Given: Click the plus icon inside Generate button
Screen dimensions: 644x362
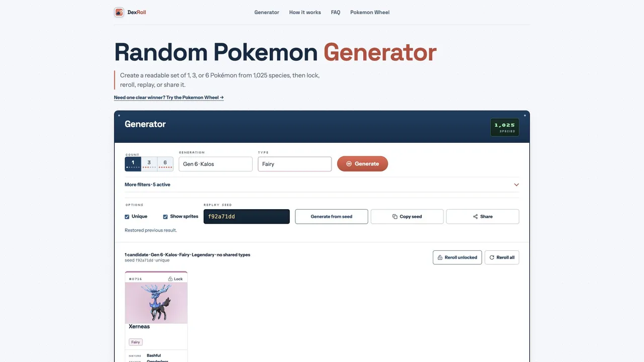Looking at the screenshot, I should pos(349,164).
